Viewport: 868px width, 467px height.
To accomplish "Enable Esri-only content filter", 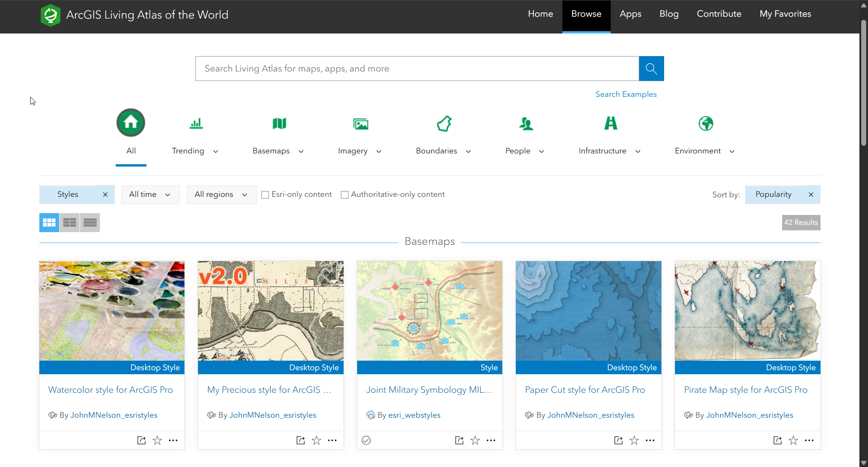I will (265, 195).
